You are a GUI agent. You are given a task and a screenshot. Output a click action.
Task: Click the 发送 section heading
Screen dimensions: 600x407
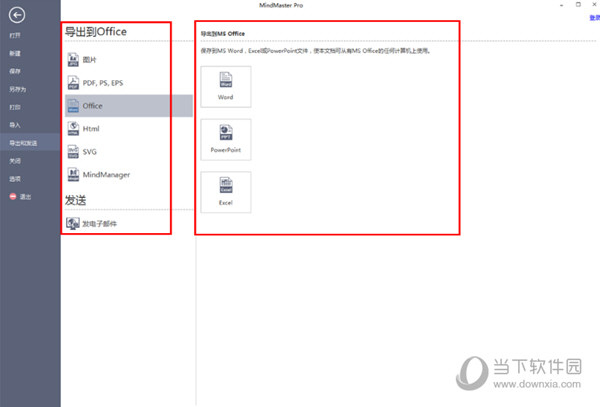[75, 200]
